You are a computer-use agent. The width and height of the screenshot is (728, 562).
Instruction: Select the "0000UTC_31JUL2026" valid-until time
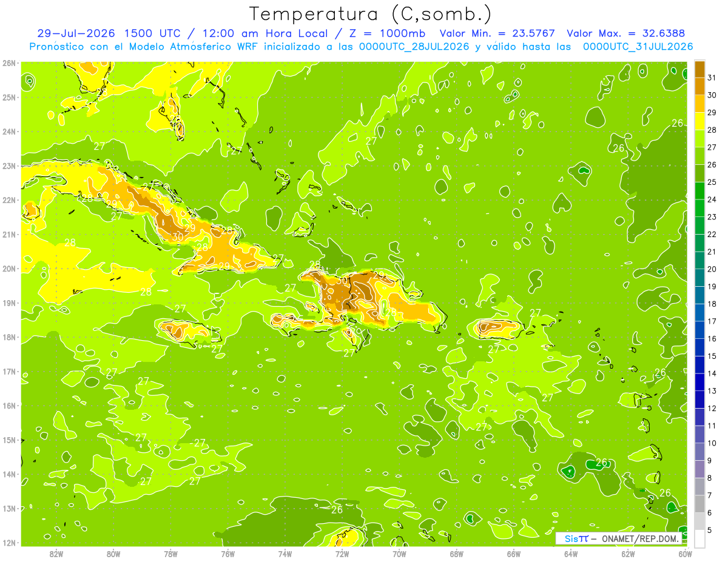click(638, 46)
